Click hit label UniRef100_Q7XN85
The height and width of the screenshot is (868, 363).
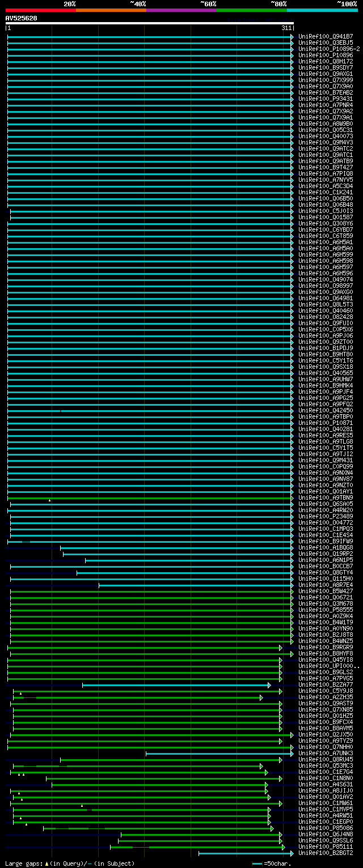point(326,709)
